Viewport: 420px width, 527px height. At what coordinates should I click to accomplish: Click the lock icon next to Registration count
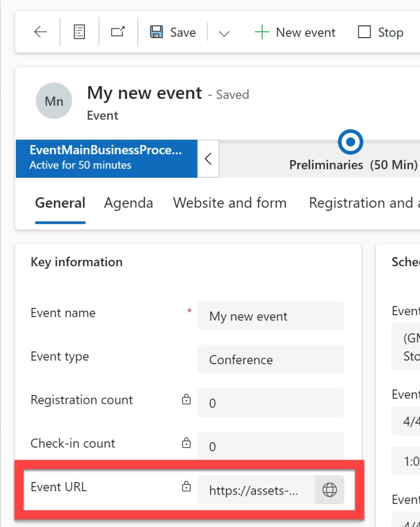186,400
